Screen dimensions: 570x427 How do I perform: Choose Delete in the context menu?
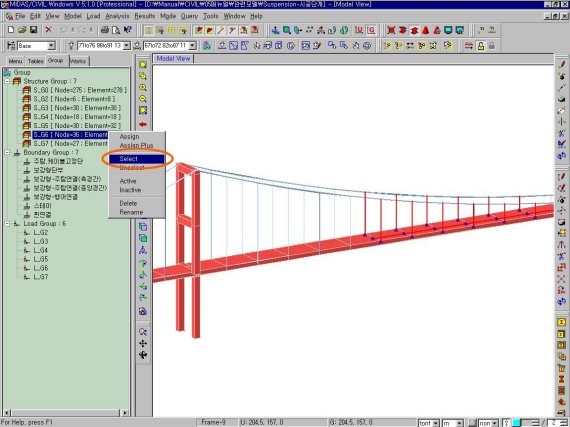tap(137, 204)
